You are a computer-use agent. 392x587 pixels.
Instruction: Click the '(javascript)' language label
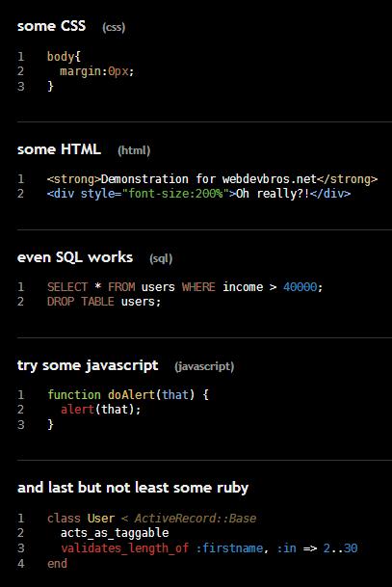click(x=204, y=366)
